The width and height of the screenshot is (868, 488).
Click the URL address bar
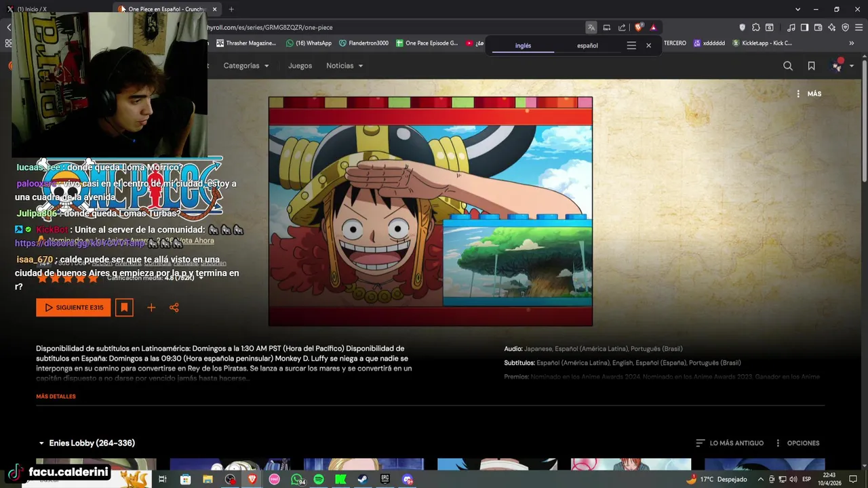pyautogui.click(x=393, y=27)
